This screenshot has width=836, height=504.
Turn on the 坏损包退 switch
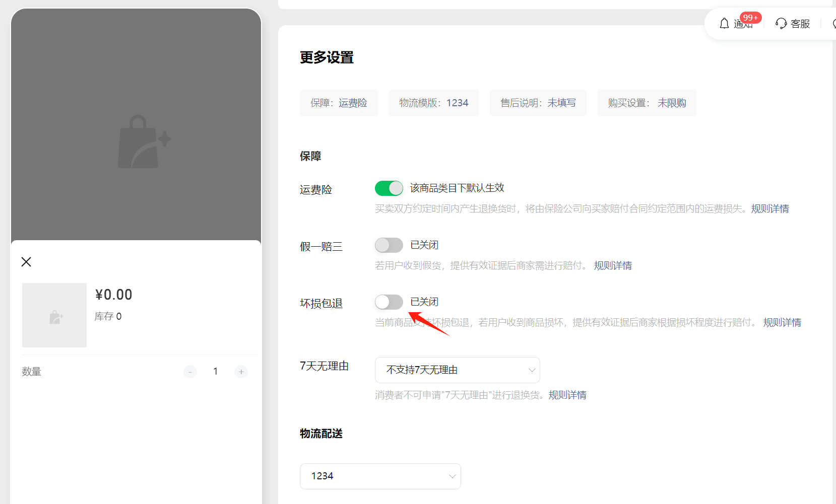pyautogui.click(x=389, y=302)
